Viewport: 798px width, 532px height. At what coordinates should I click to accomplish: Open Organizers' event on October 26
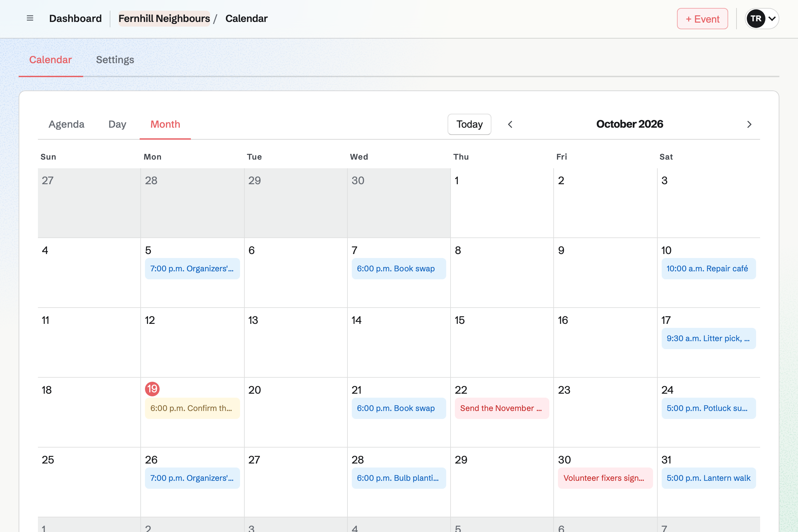coord(193,478)
